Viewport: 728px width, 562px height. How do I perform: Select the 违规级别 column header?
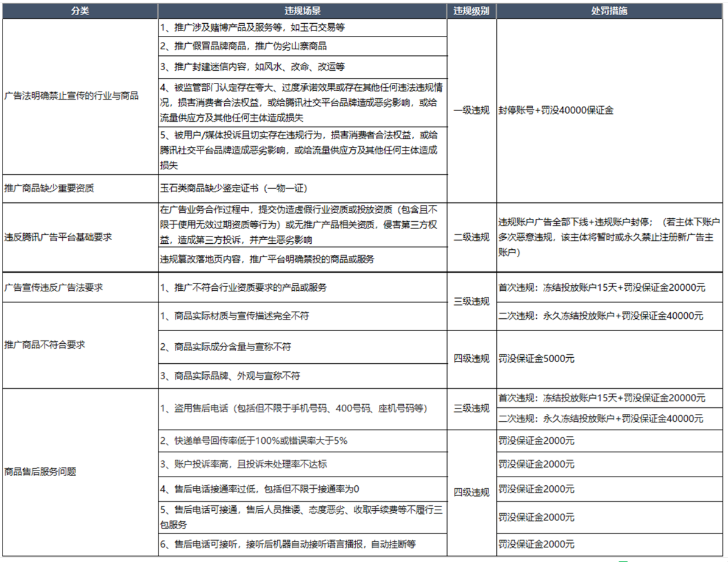pyautogui.click(x=472, y=12)
